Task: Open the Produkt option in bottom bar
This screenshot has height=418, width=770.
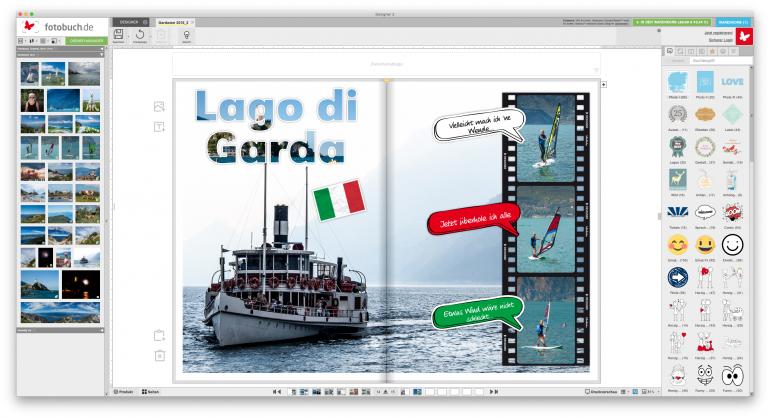Action: pyautogui.click(x=124, y=391)
